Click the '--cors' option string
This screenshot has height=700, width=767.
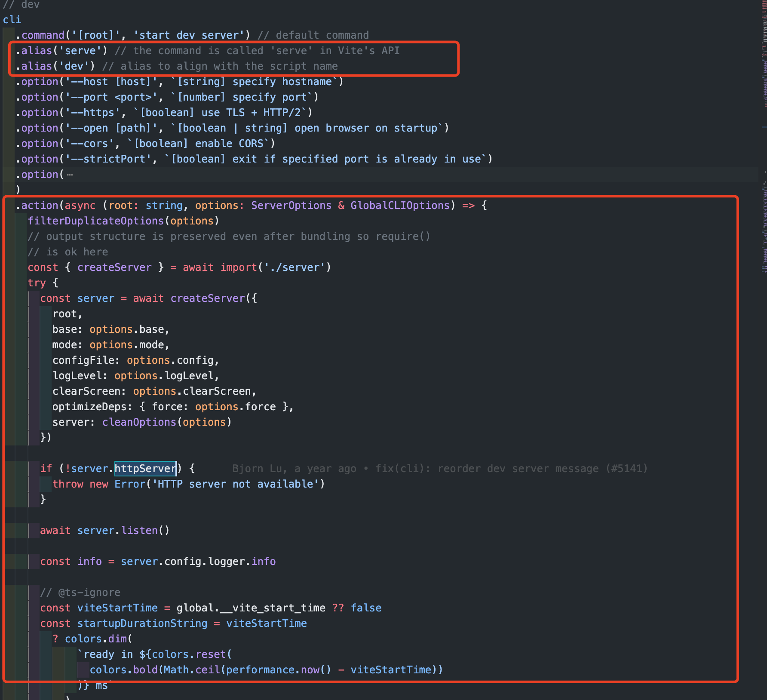tap(89, 144)
